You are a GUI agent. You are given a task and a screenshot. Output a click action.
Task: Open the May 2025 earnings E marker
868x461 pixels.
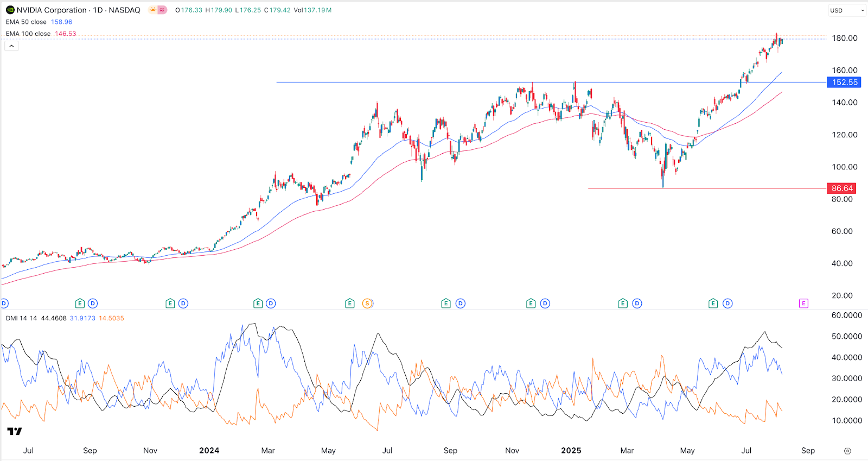click(x=713, y=304)
